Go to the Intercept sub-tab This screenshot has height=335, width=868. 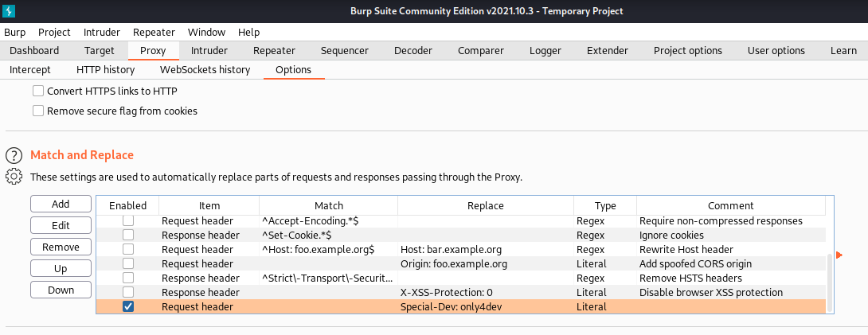(30, 69)
